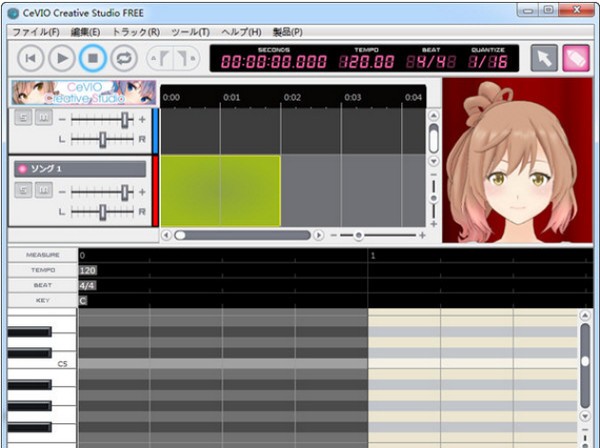Open the ツール(T) menu
The image size is (600, 448).
click(190, 32)
